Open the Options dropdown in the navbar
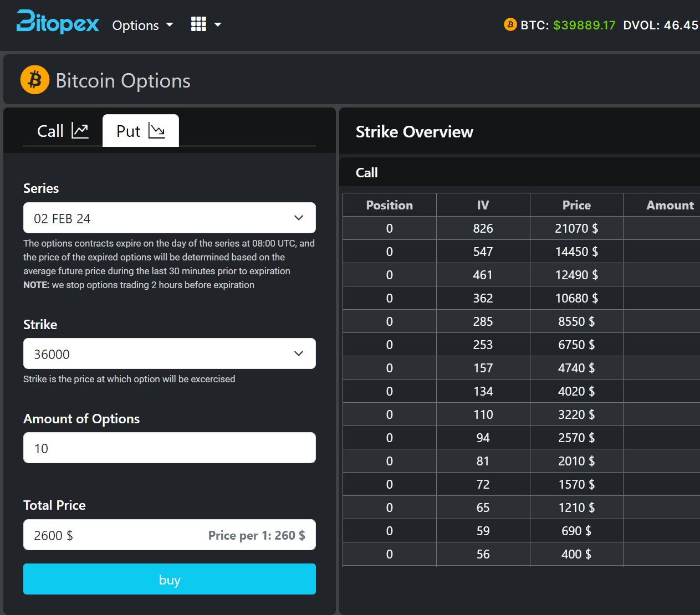This screenshot has width=700, height=615. pyautogui.click(x=142, y=25)
